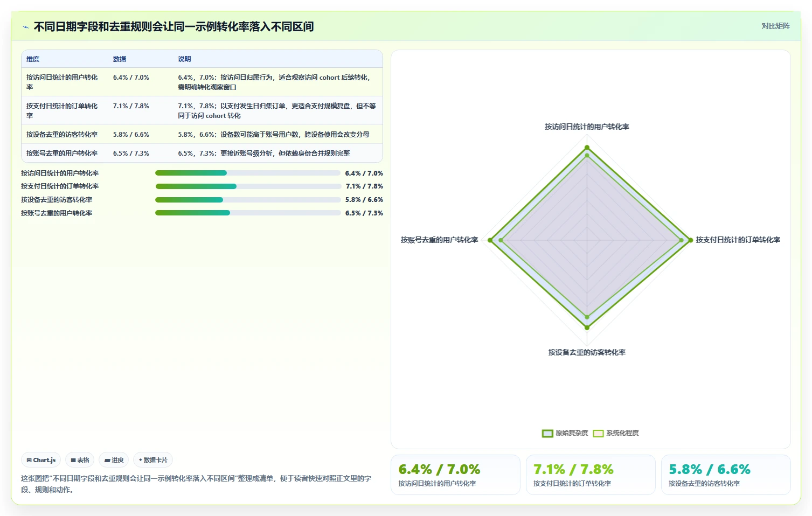Click the 数据卡片 tag chip
812x516 pixels.
tap(153, 460)
